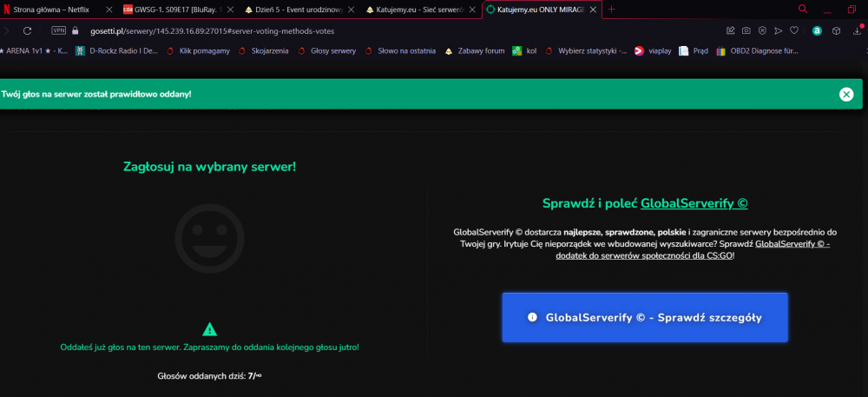868x397 pixels.
Task: Click GlobalServerify © - Sprawdź szczegóły button
Action: [645, 317]
